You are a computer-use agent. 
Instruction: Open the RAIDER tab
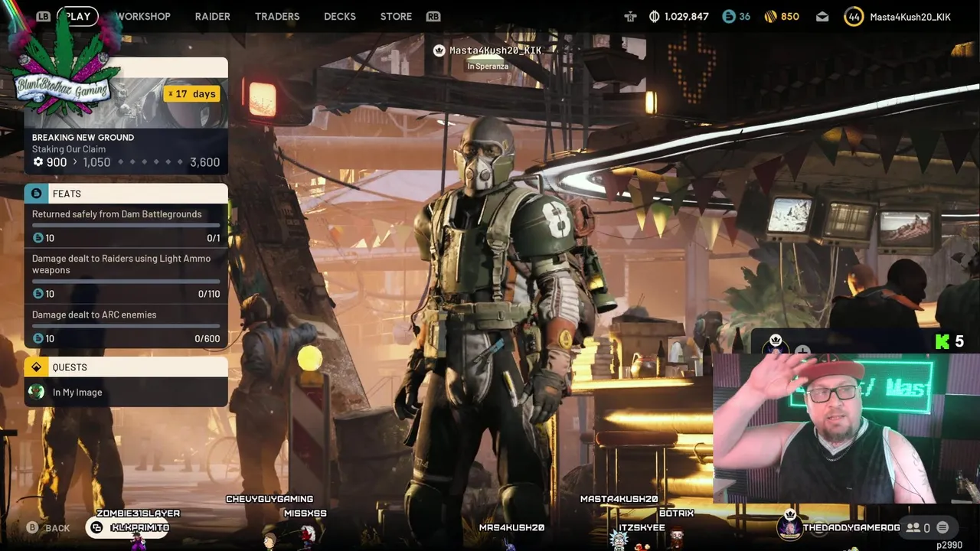pyautogui.click(x=212, y=16)
